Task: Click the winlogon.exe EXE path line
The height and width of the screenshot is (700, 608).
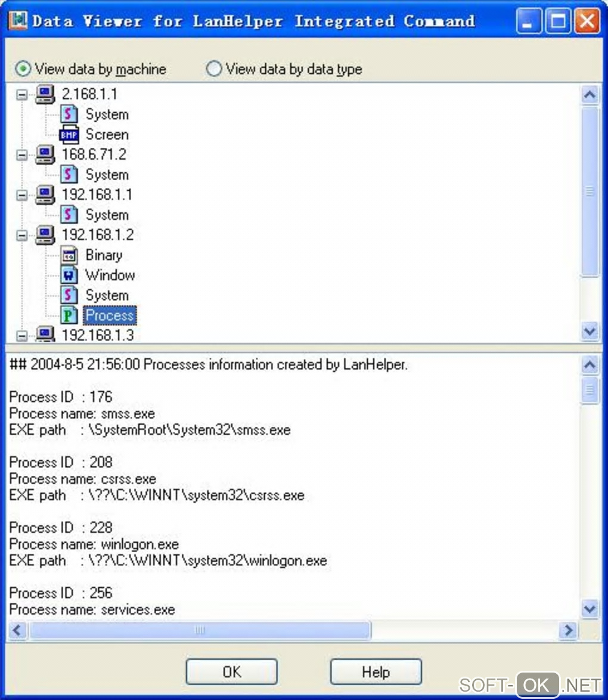Action: click(168, 560)
